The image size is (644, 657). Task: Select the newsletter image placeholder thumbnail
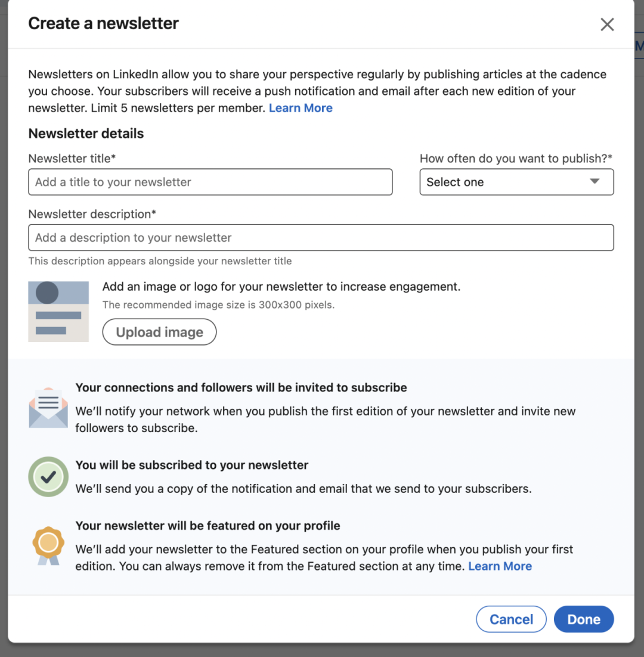[x=58, y=311]
